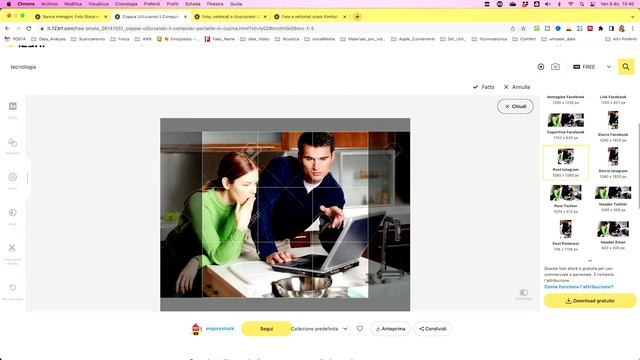
Task: Select the Header Twitter size preset
Action: point(613,199)
